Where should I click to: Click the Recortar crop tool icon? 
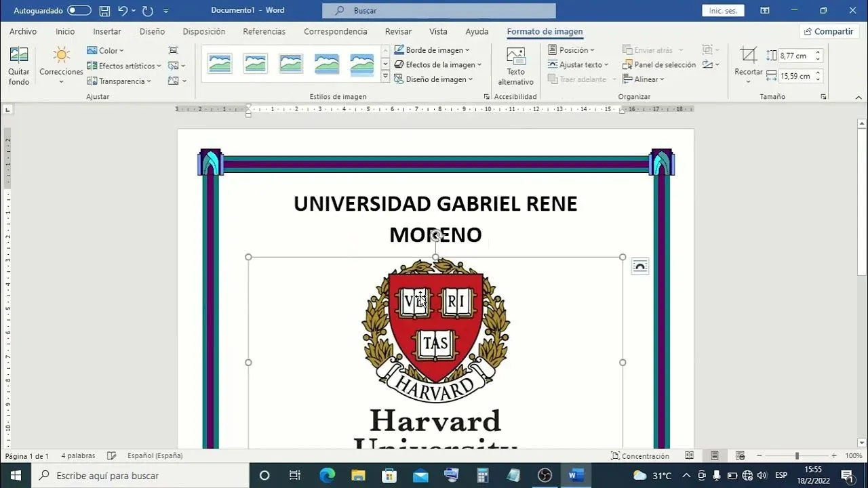tap(749, 56)
